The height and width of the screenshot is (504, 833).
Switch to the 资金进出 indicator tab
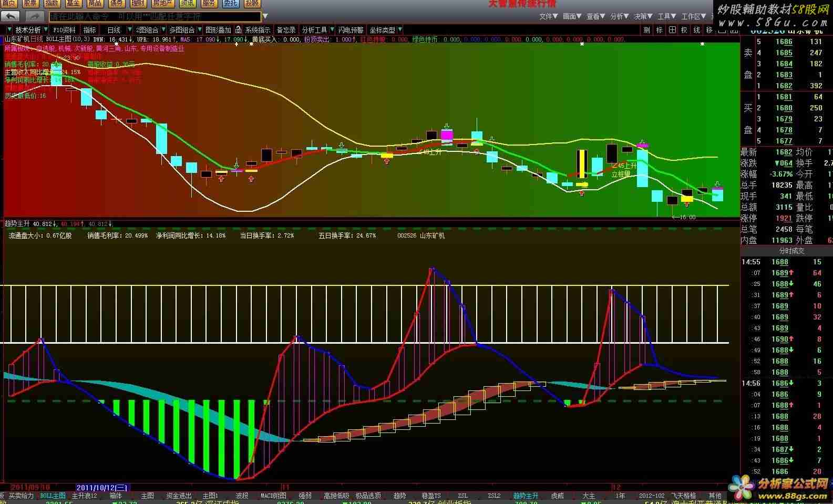point(179,496)
